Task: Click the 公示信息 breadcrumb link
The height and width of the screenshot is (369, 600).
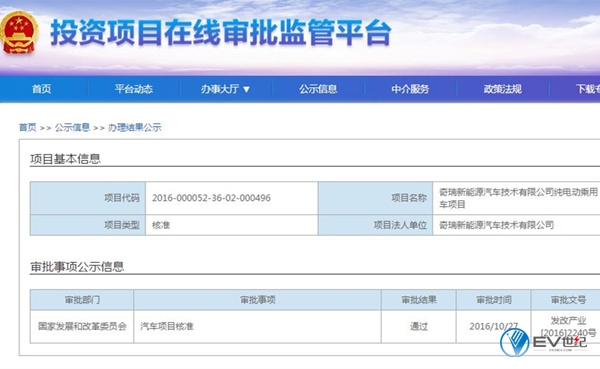Action: tap(72, 127)
